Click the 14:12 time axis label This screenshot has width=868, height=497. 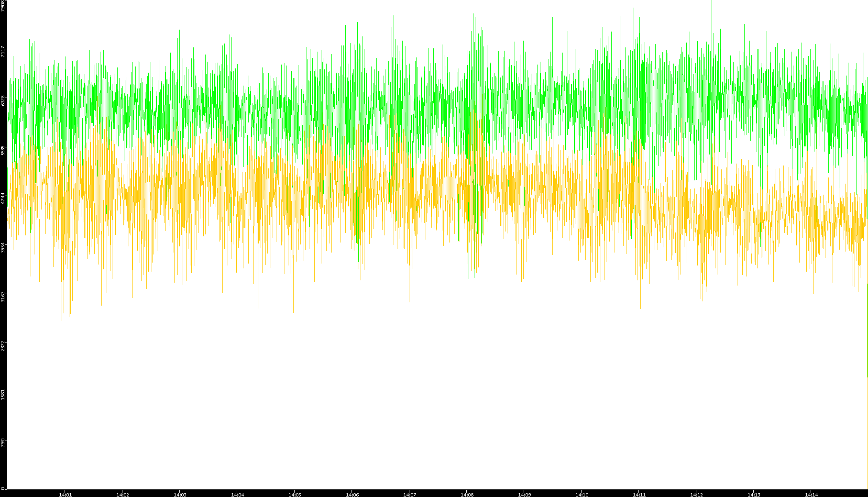pyautogui.click(x=696, y=495)
